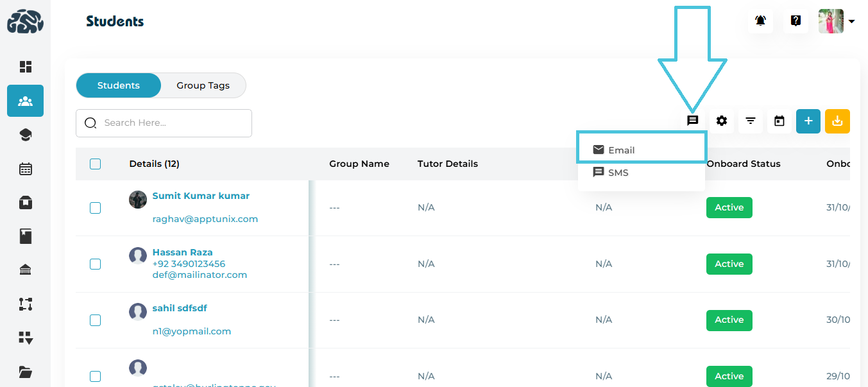Open the calendar date icon in toolbar
868x387 pixels.
(779, 121)
